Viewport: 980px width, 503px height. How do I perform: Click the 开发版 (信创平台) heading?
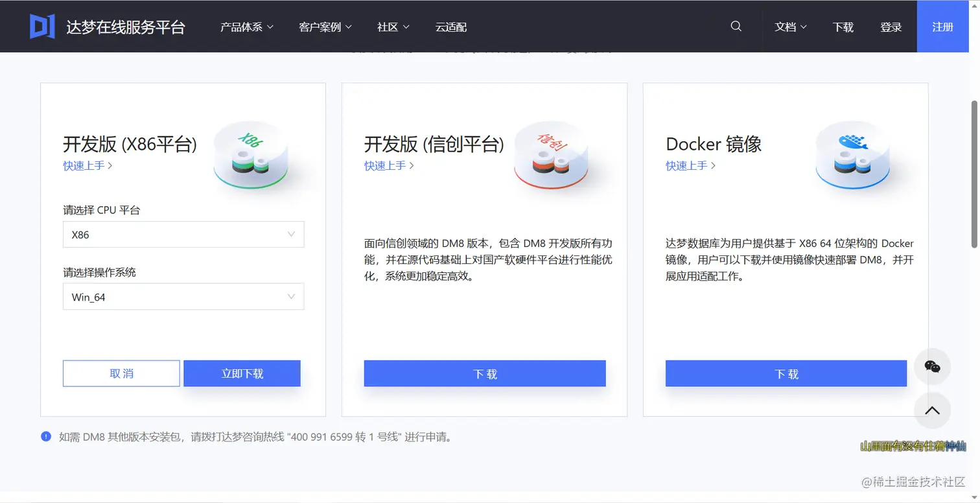434,144
